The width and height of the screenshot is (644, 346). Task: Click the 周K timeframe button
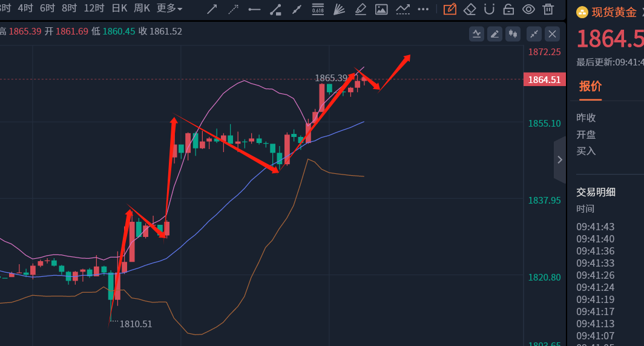pos(142,8)
